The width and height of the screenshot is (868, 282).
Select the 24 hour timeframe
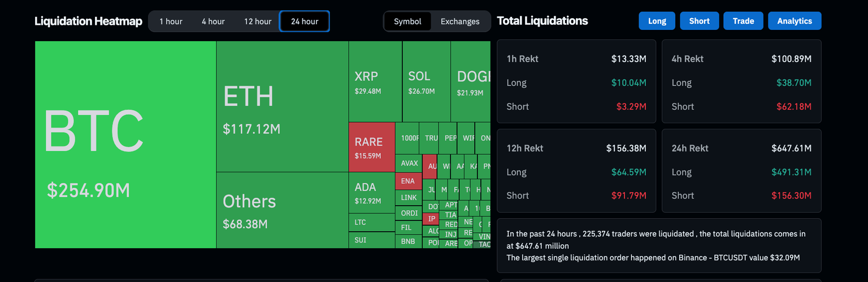pos(305,21)
